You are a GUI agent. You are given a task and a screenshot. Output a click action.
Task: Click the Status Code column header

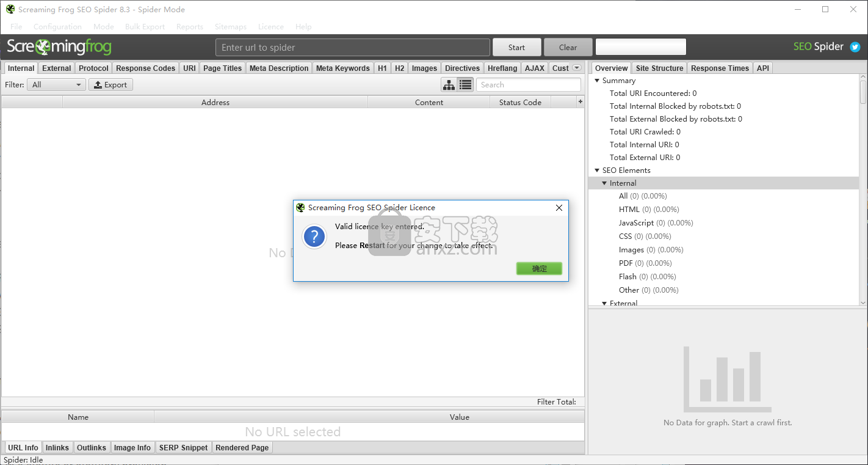(x=520, y=102)
